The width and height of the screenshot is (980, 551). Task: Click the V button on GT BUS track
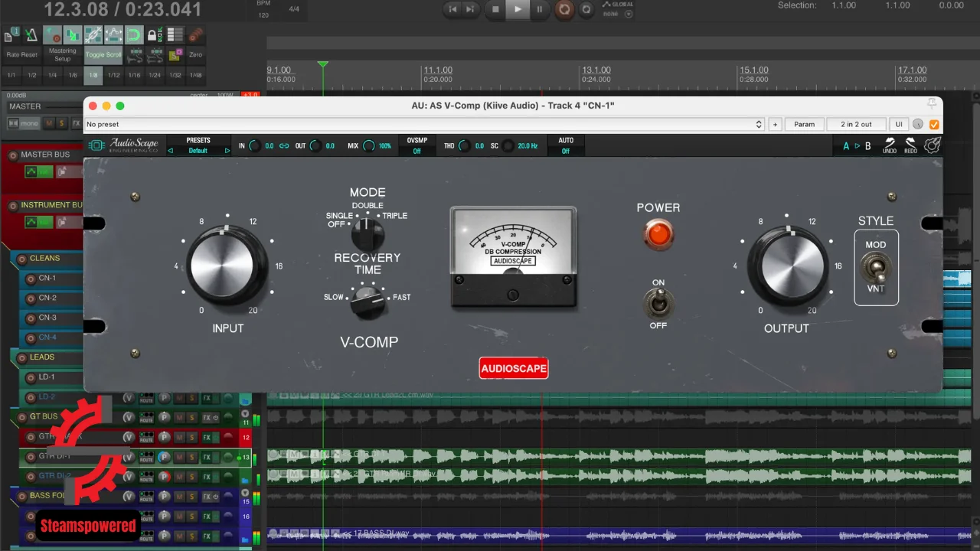point(129,417)
